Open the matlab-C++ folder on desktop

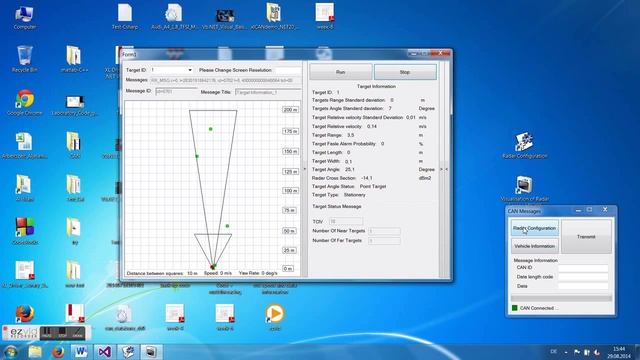click(74, 59)
